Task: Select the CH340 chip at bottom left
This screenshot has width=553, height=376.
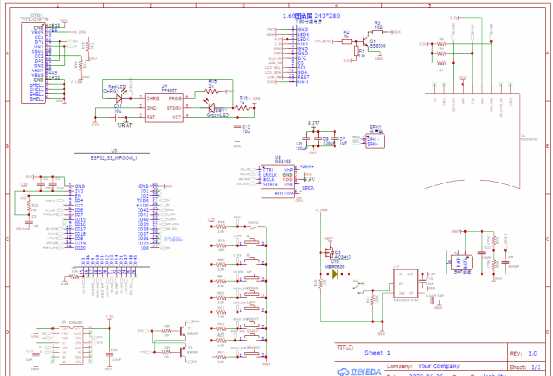Action: [x=72, y=345]
